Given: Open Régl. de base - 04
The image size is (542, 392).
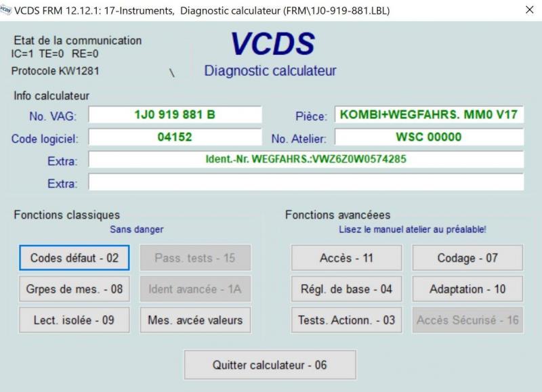Looking at the screenshot, I should (347, 288).
